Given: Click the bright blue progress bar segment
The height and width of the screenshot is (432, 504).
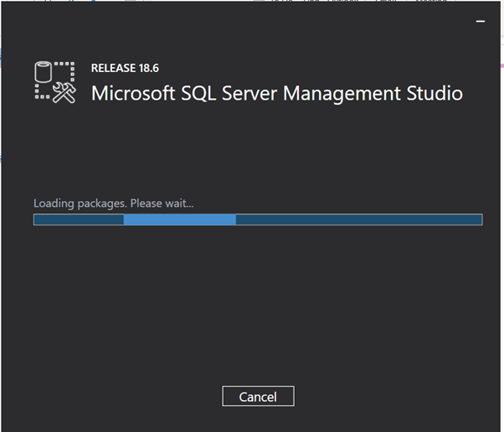Looking at the screenshot, I should [x=179, y=219].
